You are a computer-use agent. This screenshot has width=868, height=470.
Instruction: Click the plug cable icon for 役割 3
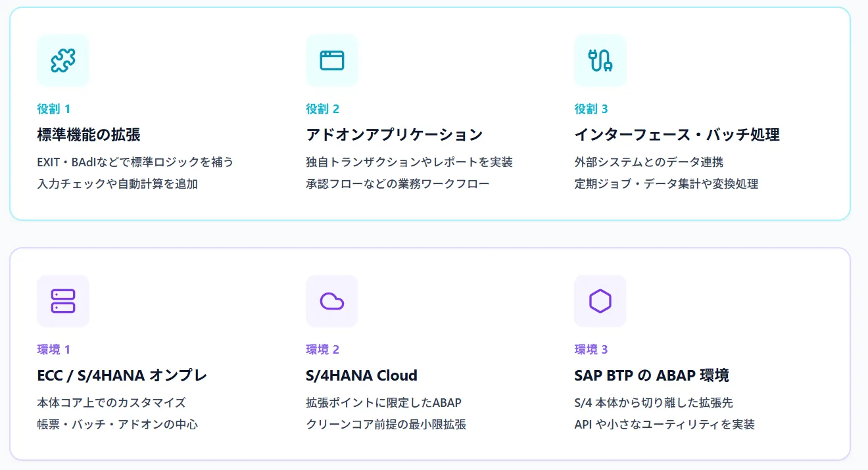(600, 60)
